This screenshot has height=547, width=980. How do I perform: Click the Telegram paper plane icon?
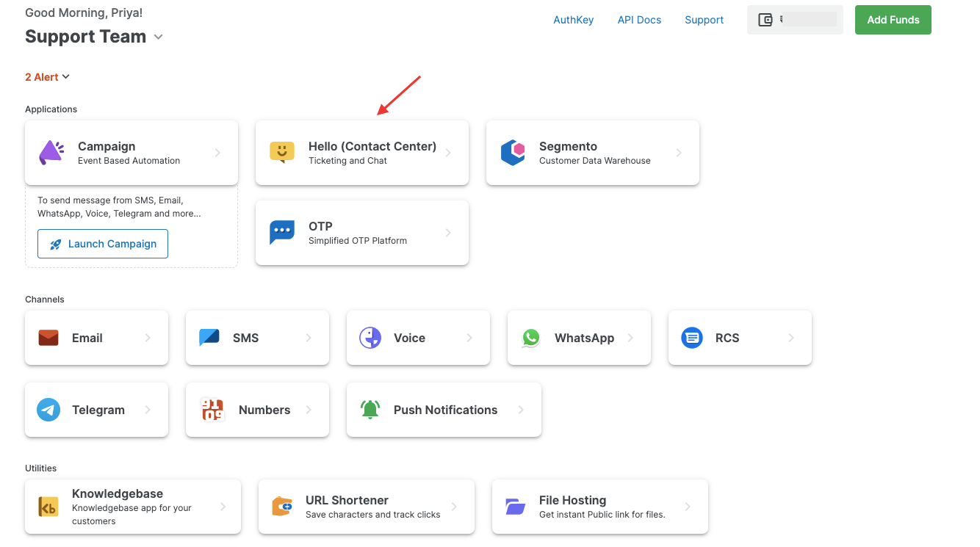tap(48, 410)
